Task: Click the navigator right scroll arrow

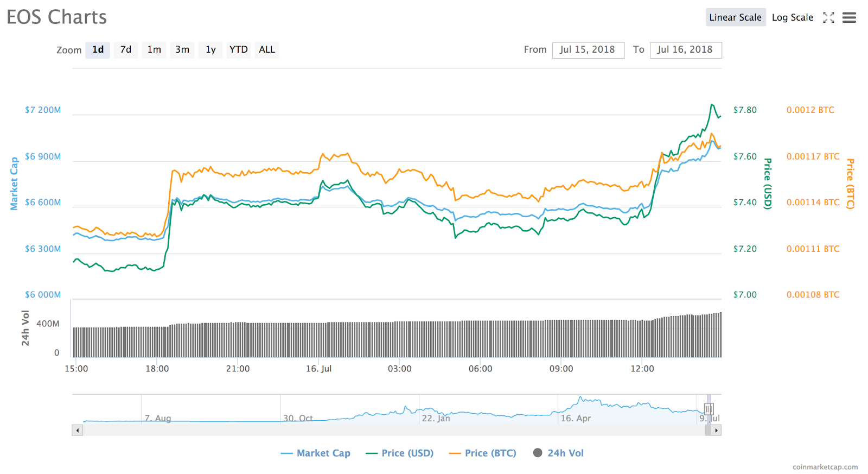Action: [x=717, y=431]
